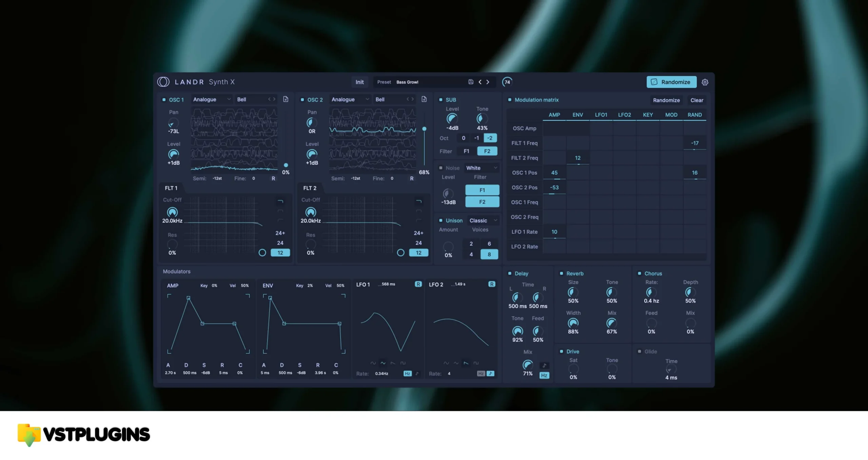Toggle Unison on/off

tap(441, 220)
